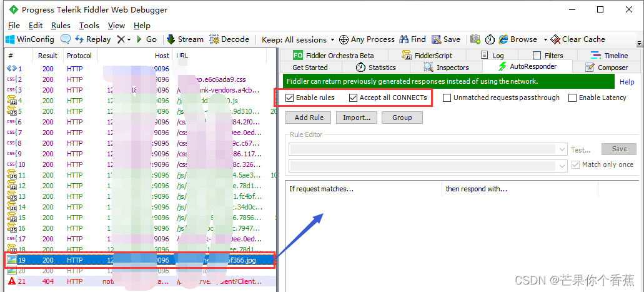The height and width of the screenshot is (292, 644).
Task: Click Save button in Rule Editor
Action: click(619, 149)
